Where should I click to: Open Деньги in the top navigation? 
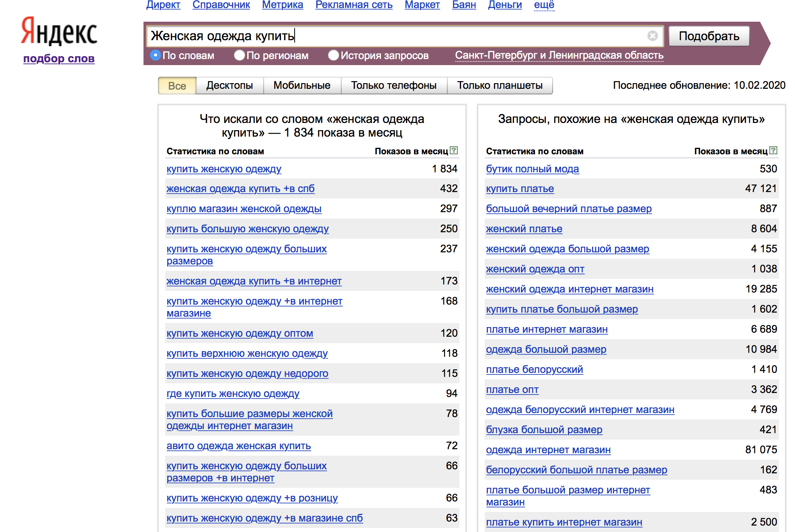click(x=505, y=5)
